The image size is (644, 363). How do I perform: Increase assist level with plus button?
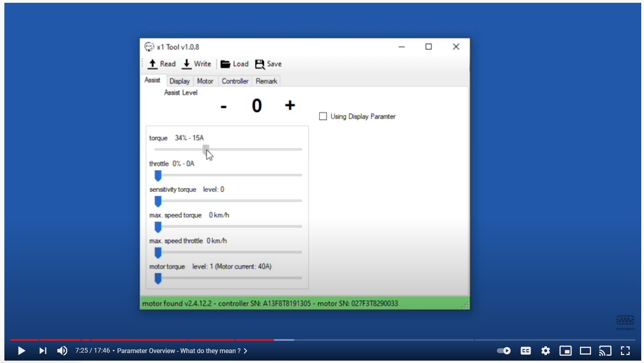pyautogui.click(x=290, y=105)
